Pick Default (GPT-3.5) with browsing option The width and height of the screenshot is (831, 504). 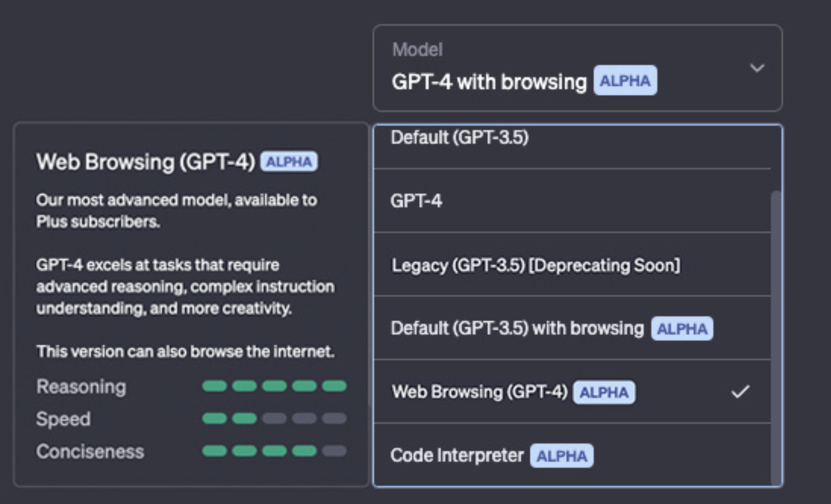(573, 328)
